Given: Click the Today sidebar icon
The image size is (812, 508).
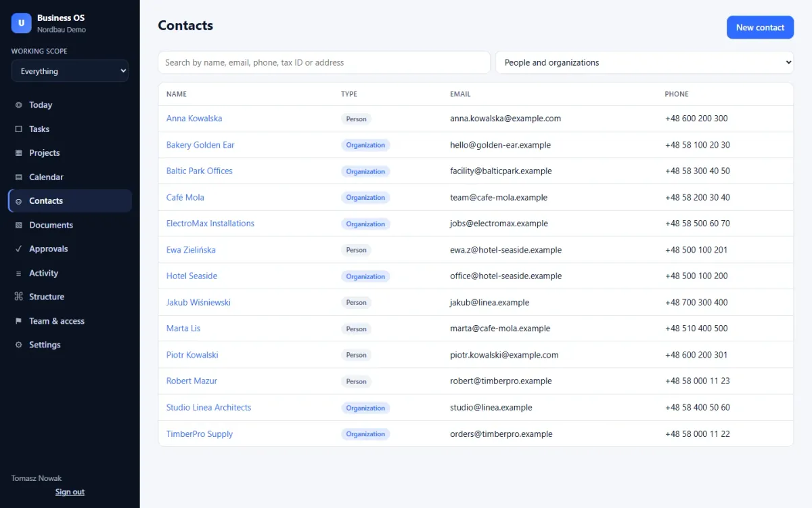Looking at the screenshot, I should (x=18, y=105).
